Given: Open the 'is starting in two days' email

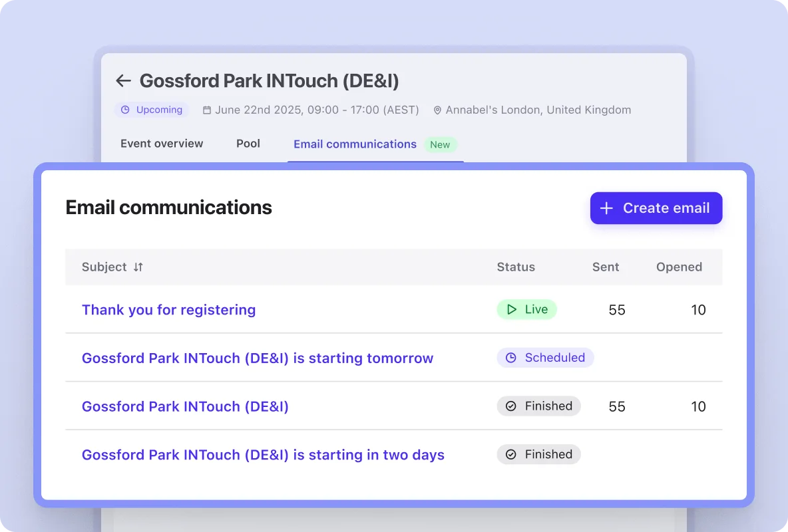Looking at the screenshot, I should (264, 455).
